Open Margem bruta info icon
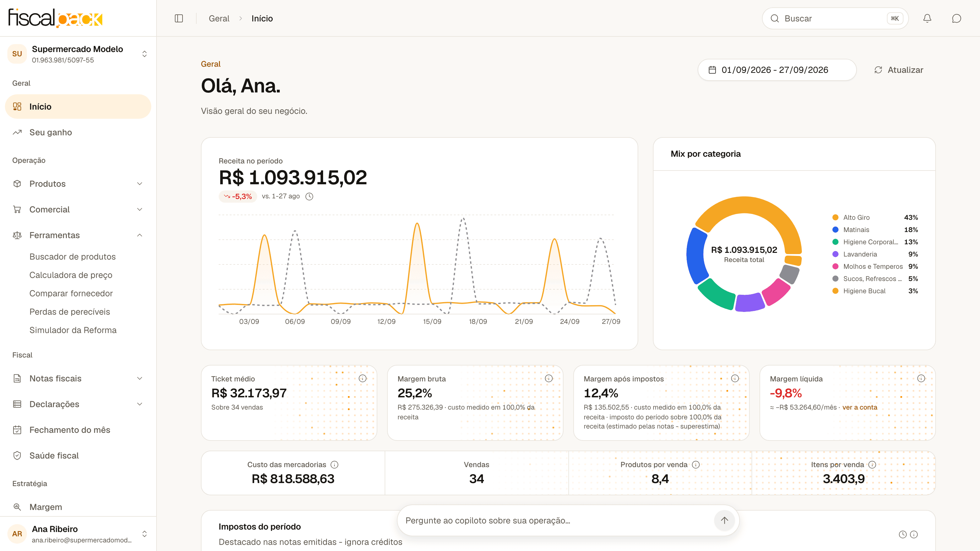The width and height of the screenshot is (980, 551). (x=548, y=378)
